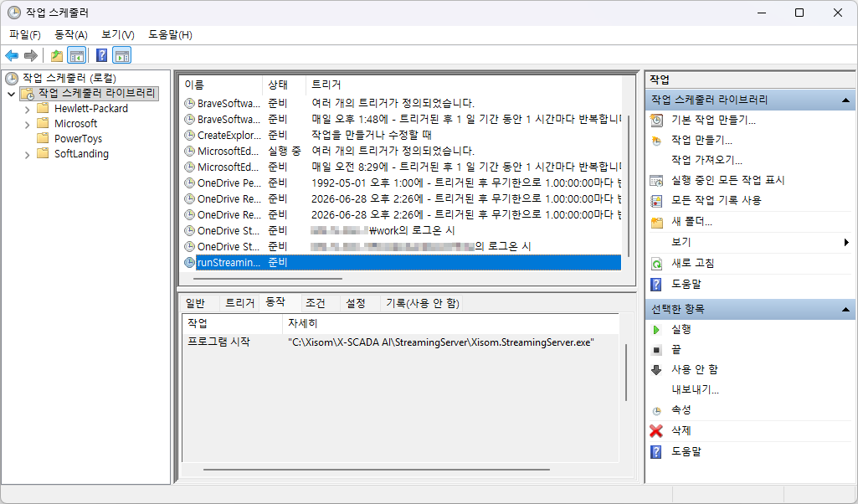Sort tasks by 이름 column header
The image size is (858, 504).
pyautogui.click(x=221, y=85)
